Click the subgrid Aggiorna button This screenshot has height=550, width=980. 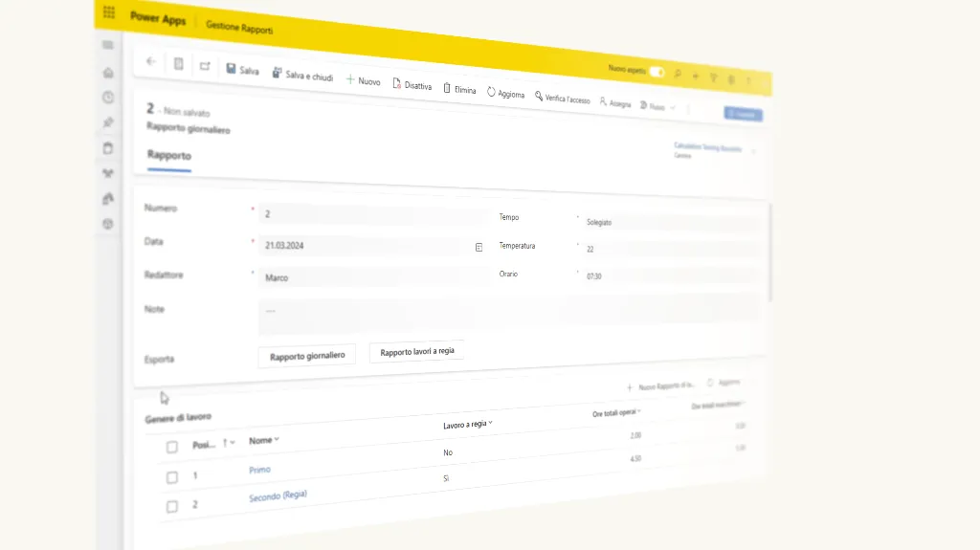pyautogui.click(x=724, y=382)
